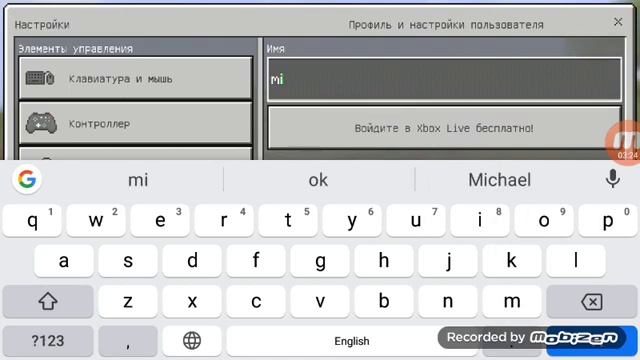640x360 pixels.
Task: Tap the a key
Action: pyautogui.click(x=64, y=261)
